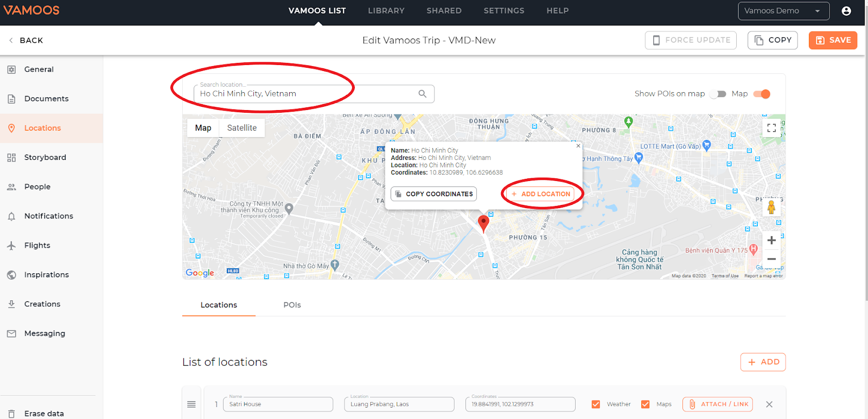The width and height of the screenshot is (868, 419).
Task: Click the Location field Luang Prabang, Laos
Action: (399, 404)
